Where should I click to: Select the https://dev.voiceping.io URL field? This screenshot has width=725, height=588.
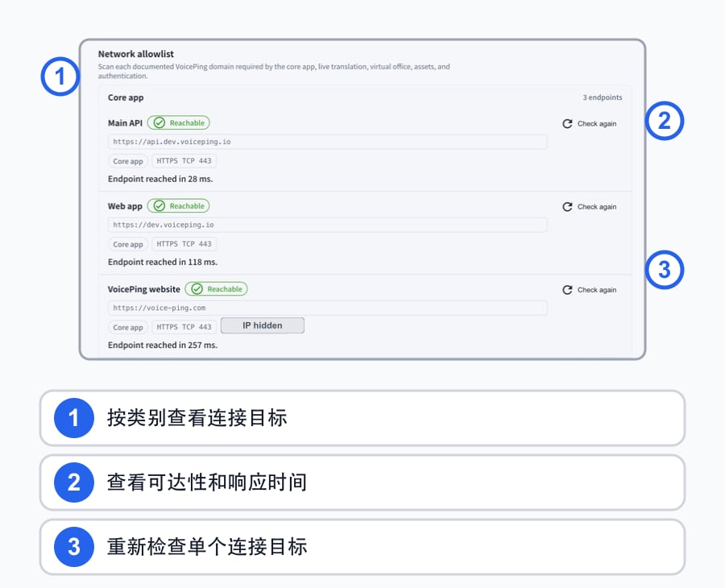pyautogui.click(x=327, y=225)
